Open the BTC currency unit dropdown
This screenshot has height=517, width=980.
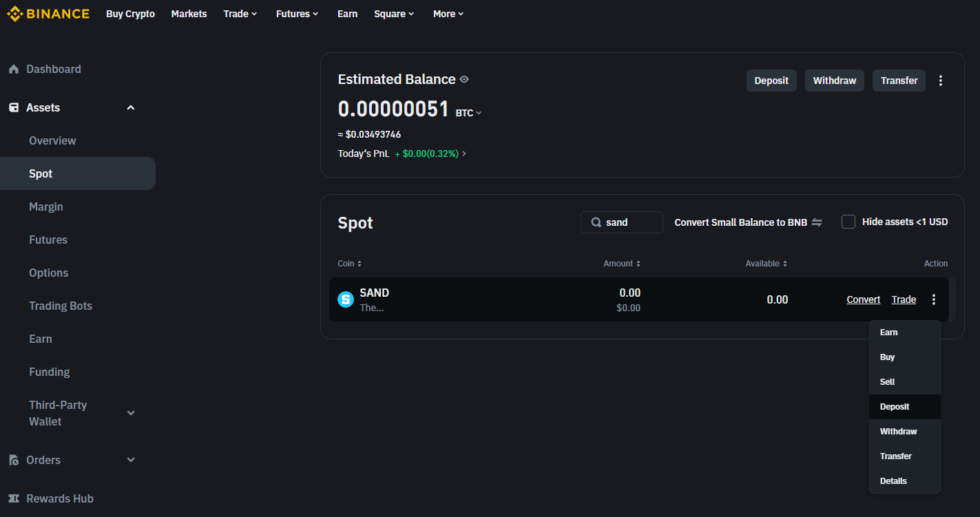click(468, 113)
